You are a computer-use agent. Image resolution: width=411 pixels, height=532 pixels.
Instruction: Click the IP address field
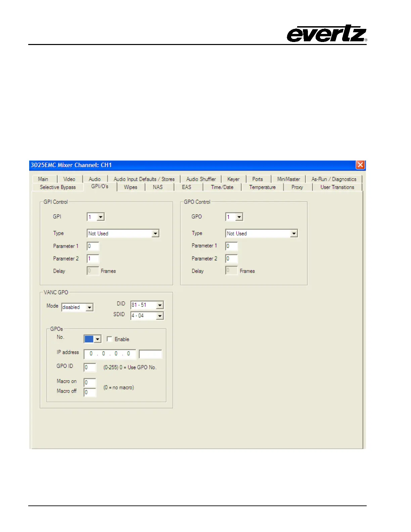[x=110, y=354]
